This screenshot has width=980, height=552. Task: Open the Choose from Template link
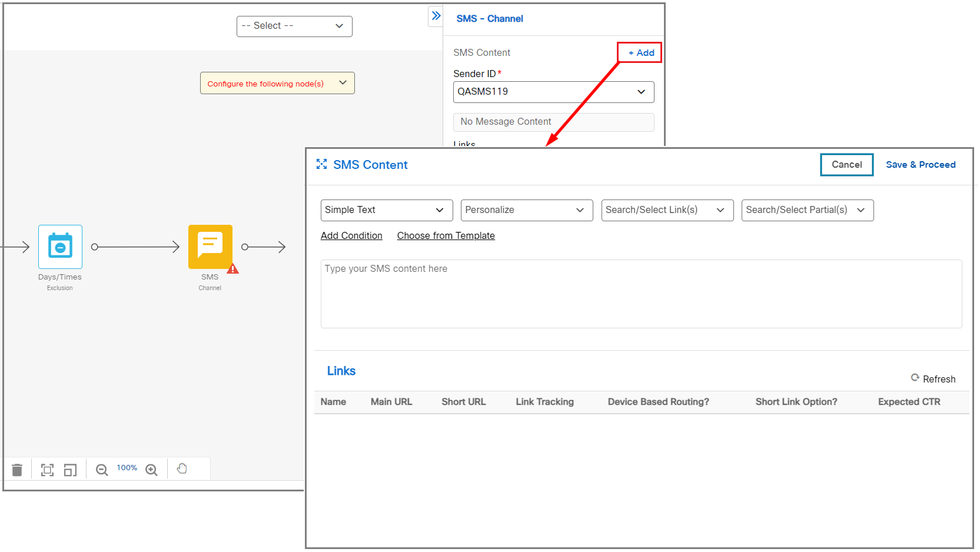(x=446, y=235)
